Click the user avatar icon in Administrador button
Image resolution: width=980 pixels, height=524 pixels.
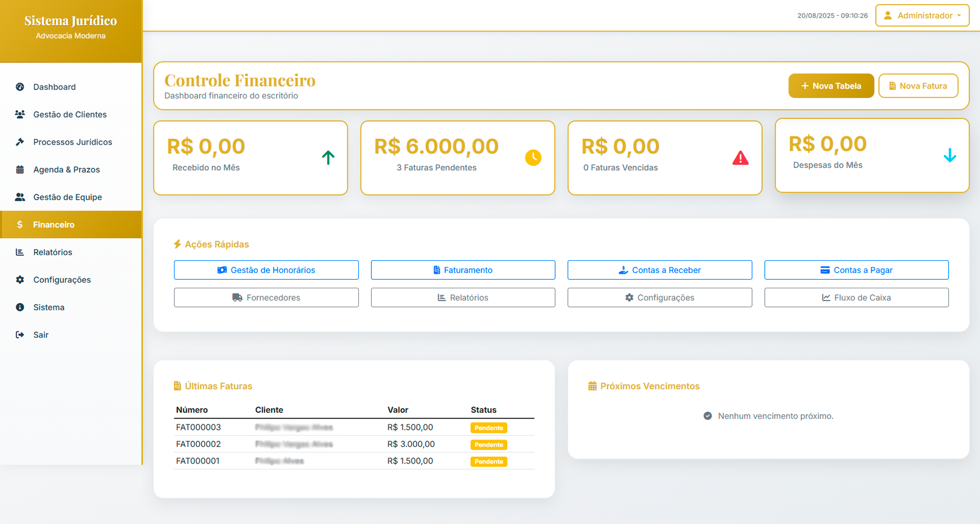888,15
